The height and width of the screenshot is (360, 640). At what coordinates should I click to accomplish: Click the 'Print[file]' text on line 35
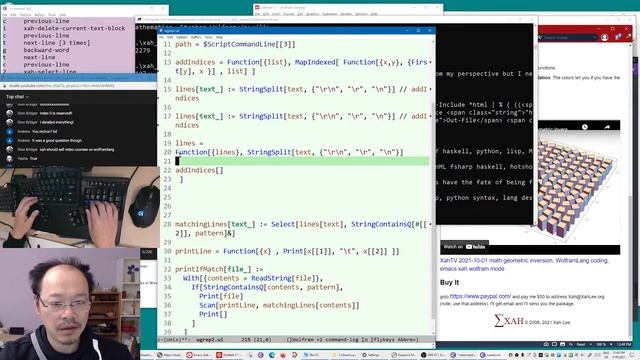pos(221,296)
